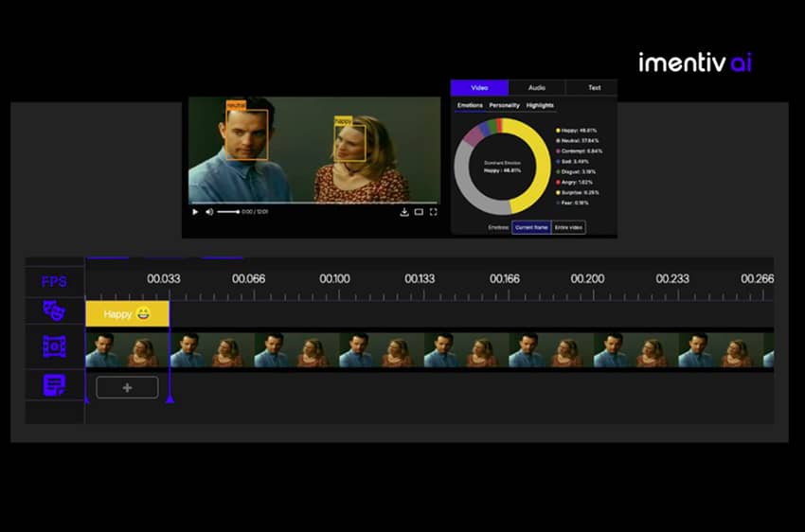Switch the player to theater mode

(419, 212)
